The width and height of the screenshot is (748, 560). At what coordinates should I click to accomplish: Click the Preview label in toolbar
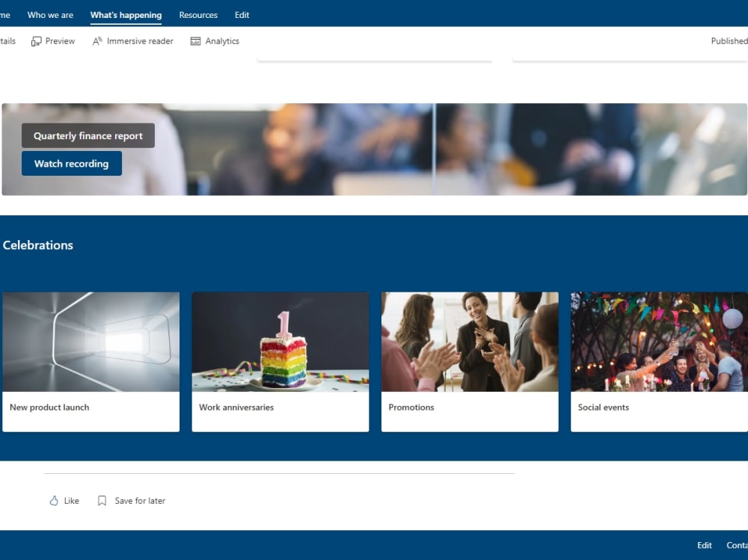coord(60,41)
